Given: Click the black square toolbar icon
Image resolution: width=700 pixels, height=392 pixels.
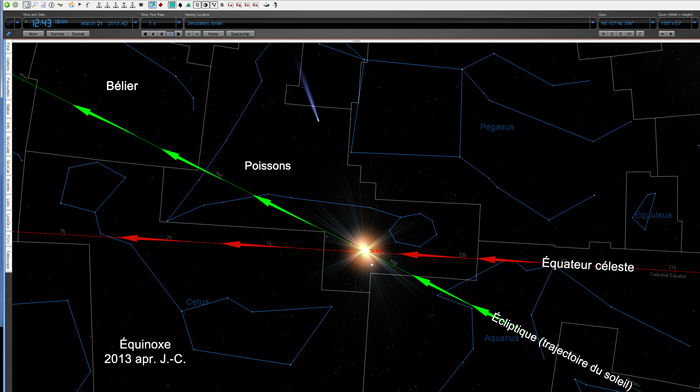Looking at the screenshot, I should pyautogui.click(x=141, y=5).
